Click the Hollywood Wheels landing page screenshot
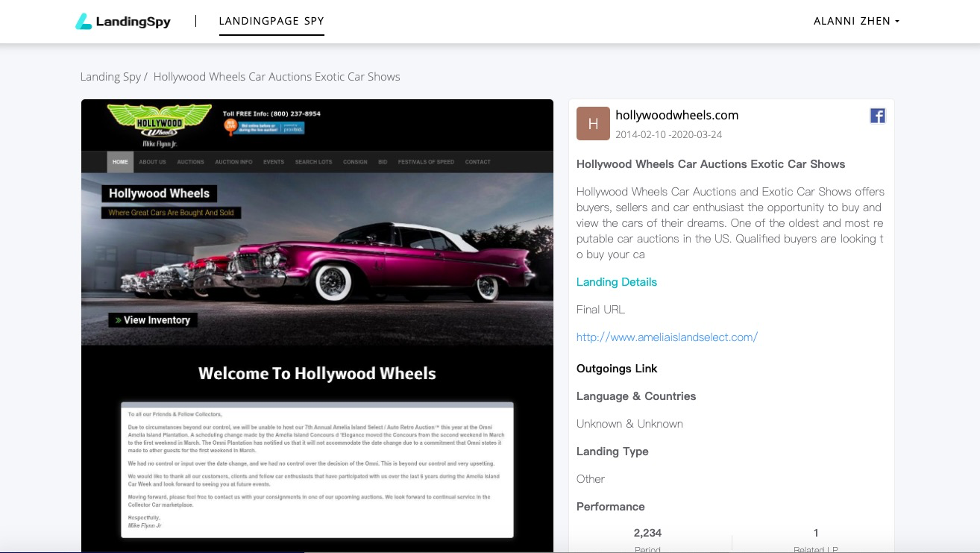The width and height of the screenshot is (980, 553). pos(317,325)
